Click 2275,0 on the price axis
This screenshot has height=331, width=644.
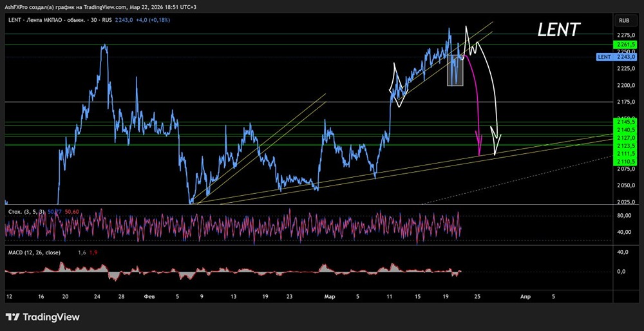click(x=626, y=35)
